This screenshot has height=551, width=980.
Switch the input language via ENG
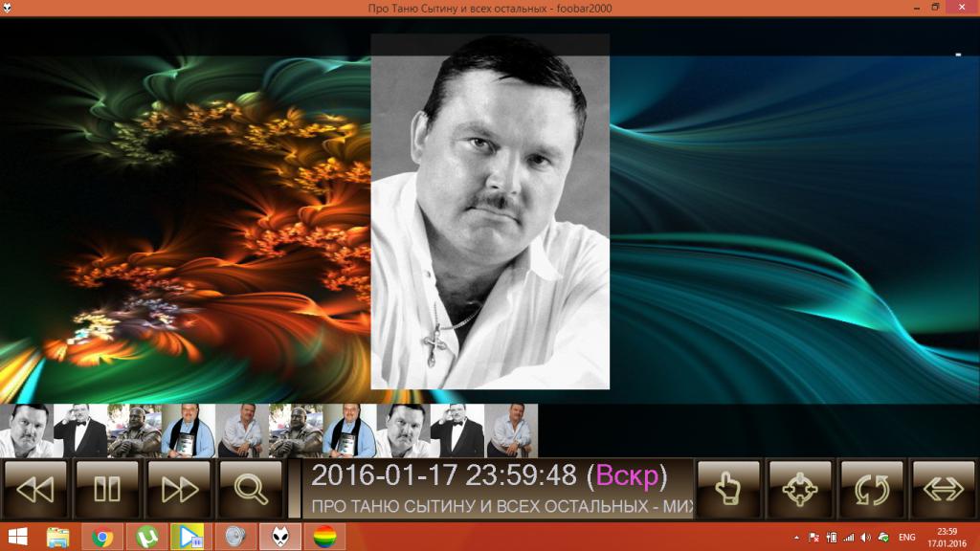907,538
